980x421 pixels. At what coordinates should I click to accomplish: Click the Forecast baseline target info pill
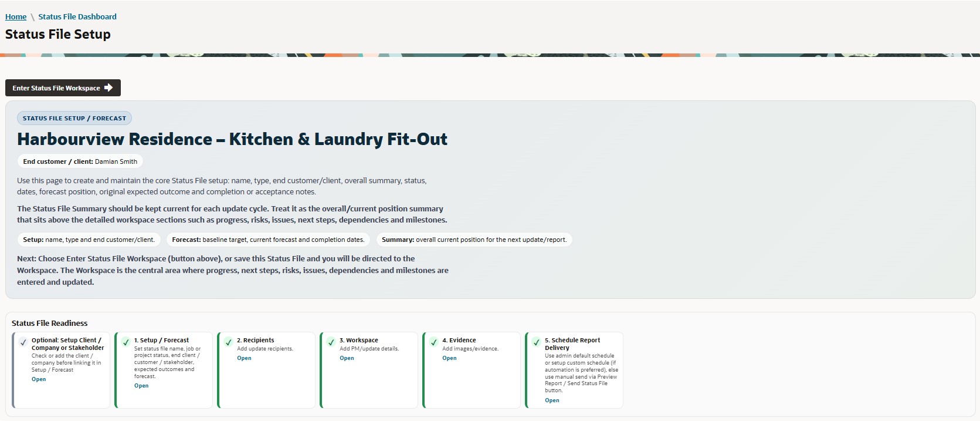click(268, 240)
